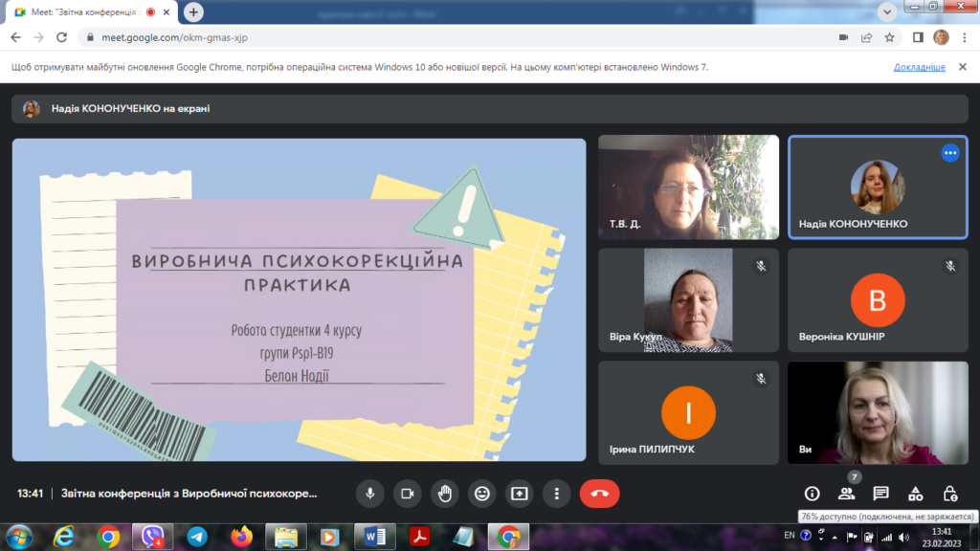Toggle the microphone on or off
Screen dimensions: 980x551
pyautogui.click(x=369, y=494)
